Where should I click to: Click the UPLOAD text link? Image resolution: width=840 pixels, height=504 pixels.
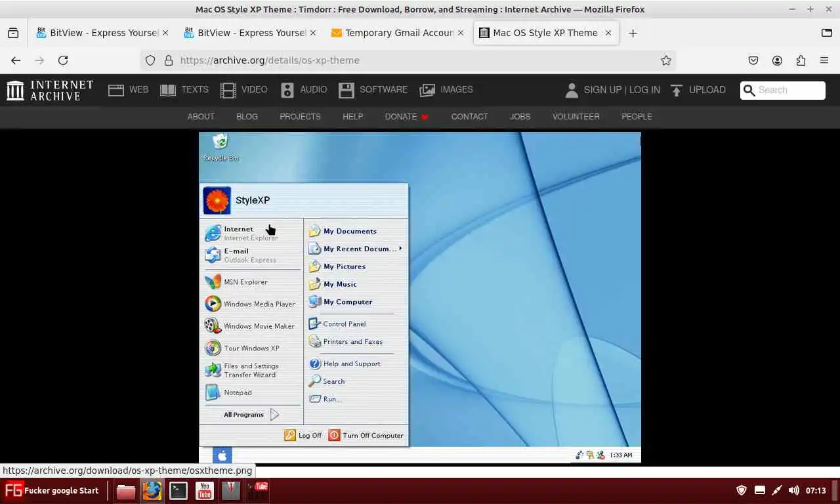pyautogui.click(x=707, y=90)
